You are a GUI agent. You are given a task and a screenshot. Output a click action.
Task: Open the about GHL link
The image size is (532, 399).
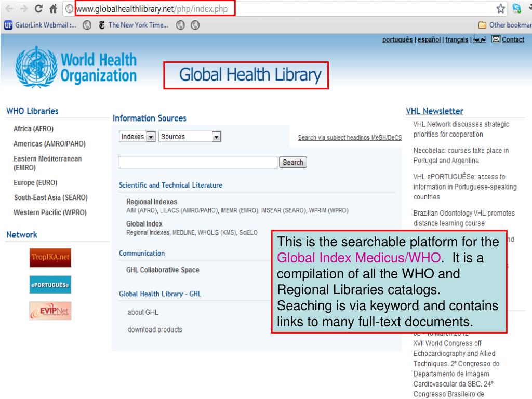pos(143,312)
